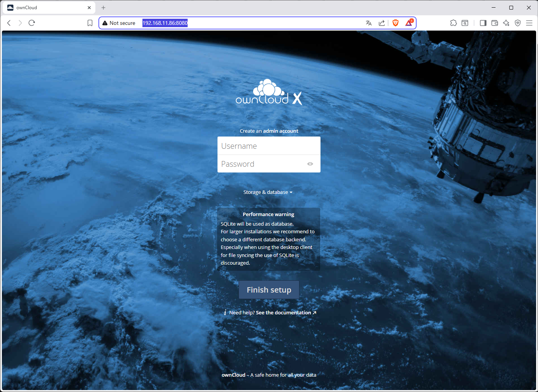Open the See the documentation link
This screenshot has height=392, width=538.
(x=285, y=313)
